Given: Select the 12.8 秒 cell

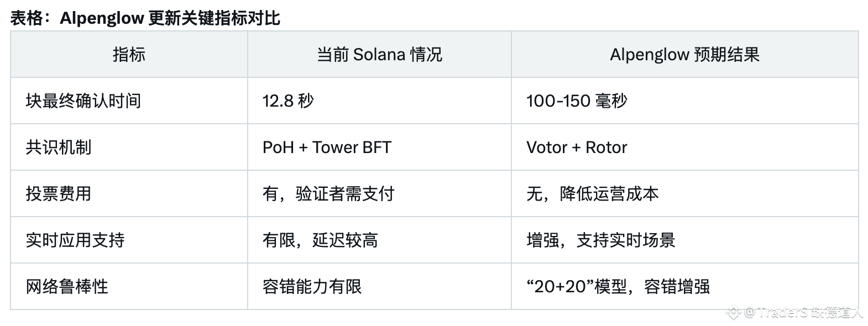Looking at the screenshot, I should click(x=379, y=101).
